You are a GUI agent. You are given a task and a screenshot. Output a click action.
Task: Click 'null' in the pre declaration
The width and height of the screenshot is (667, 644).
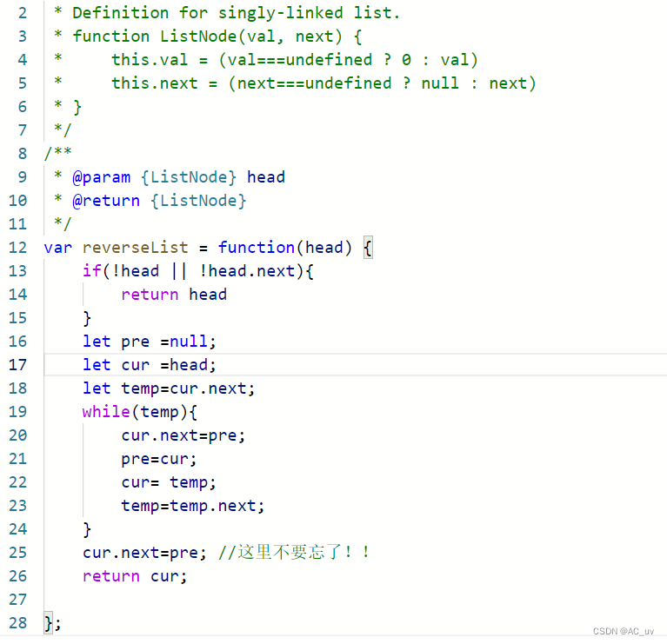coord(189,342)
